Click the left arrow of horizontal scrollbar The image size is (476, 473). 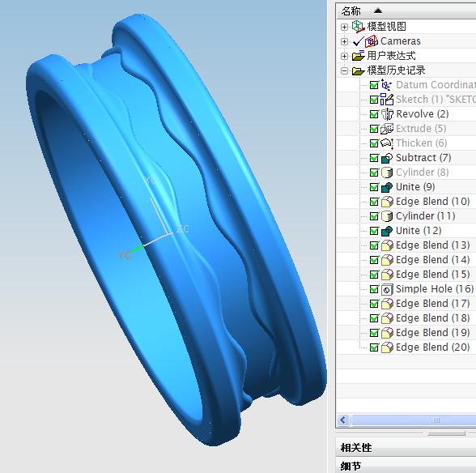[343, 420]
